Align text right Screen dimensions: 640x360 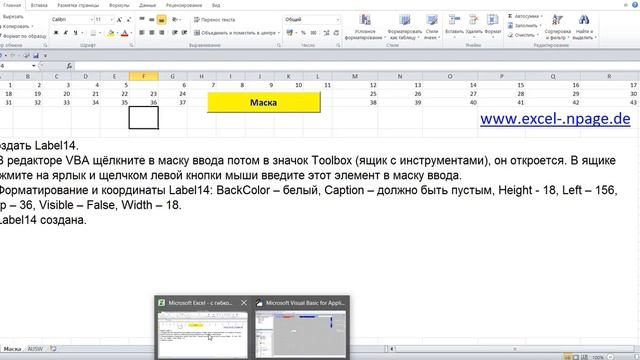tap(161, 33)
